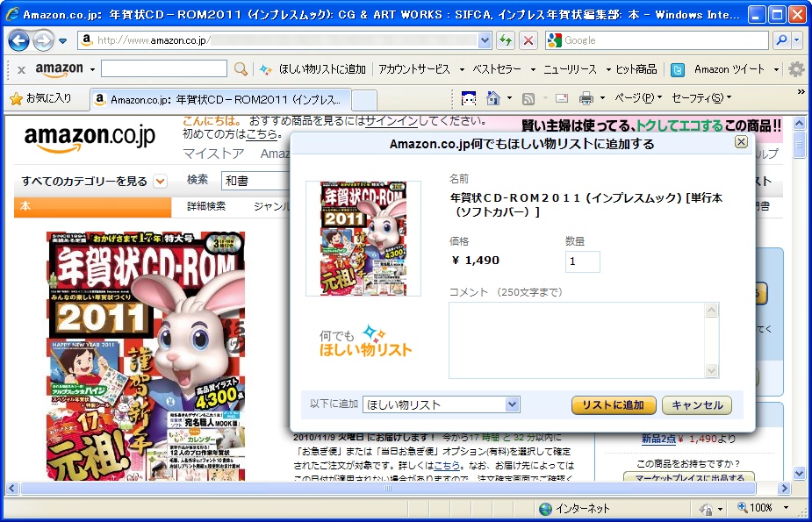This screenshot has height=522, width=812.
Task: Click the Read Mail envelope icon
Action: coord(562,98)
